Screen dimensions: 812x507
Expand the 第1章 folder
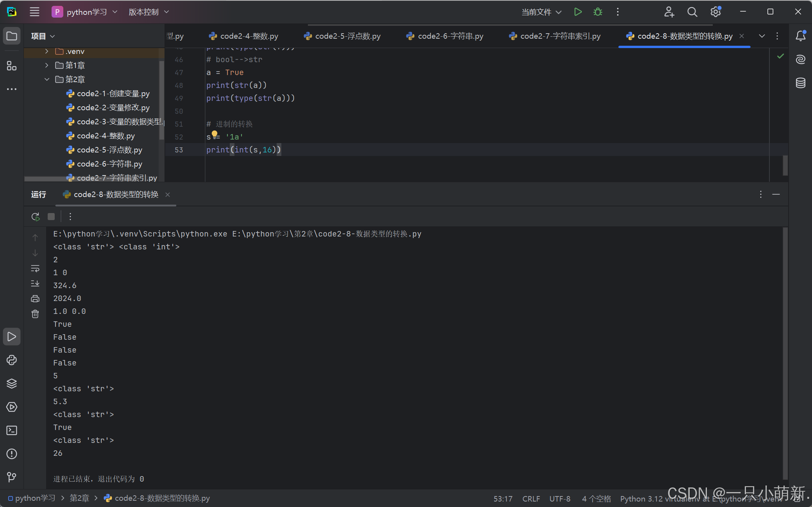coord(47,65)
